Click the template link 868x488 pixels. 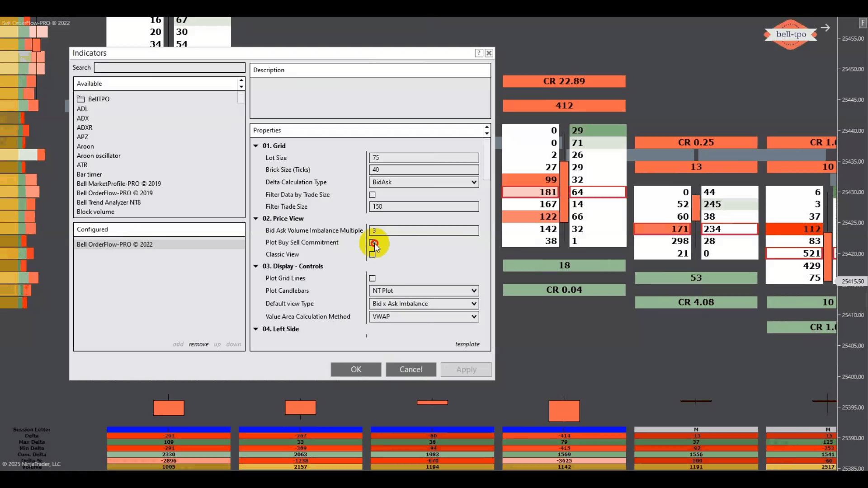point(467,344)
